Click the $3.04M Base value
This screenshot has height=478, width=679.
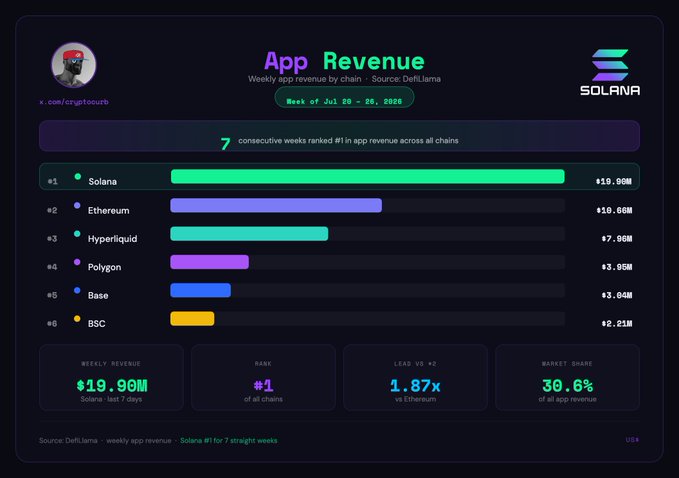[617, 295]
